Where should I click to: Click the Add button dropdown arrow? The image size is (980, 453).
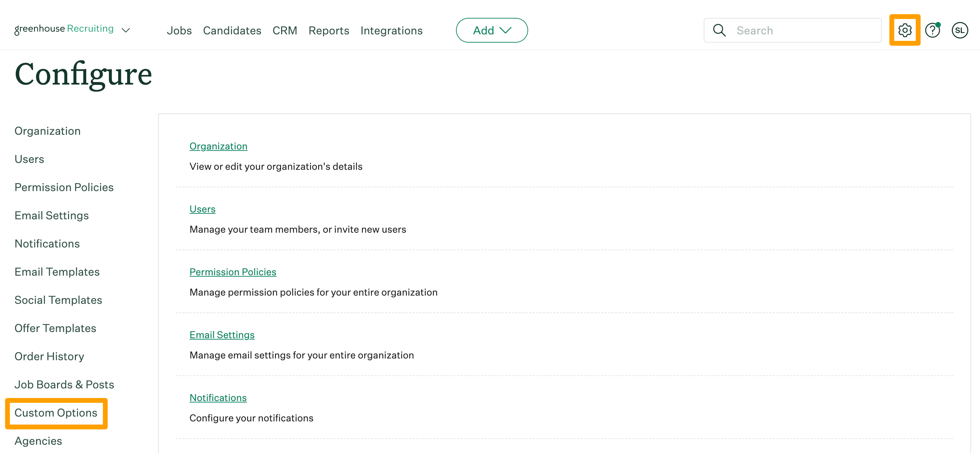click(505, 30)
